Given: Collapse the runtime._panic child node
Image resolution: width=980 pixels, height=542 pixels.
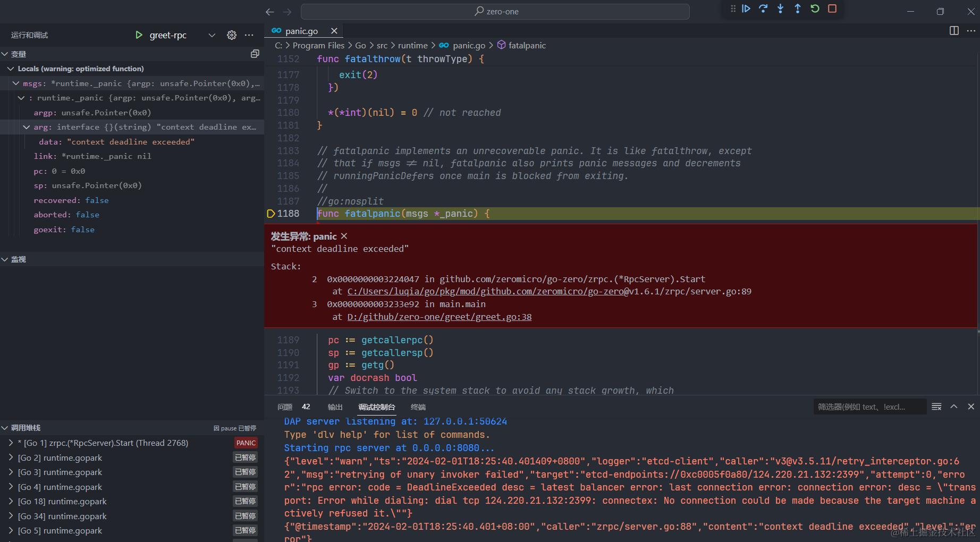Looking at the screenshot, I should (21, 98).
